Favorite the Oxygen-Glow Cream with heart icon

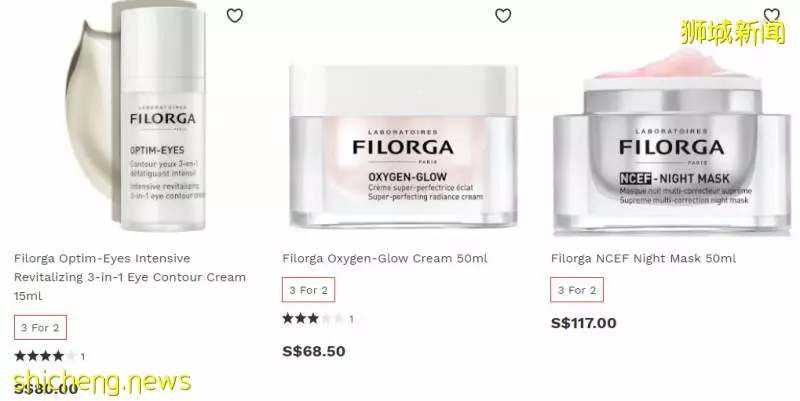pos(503,16)
